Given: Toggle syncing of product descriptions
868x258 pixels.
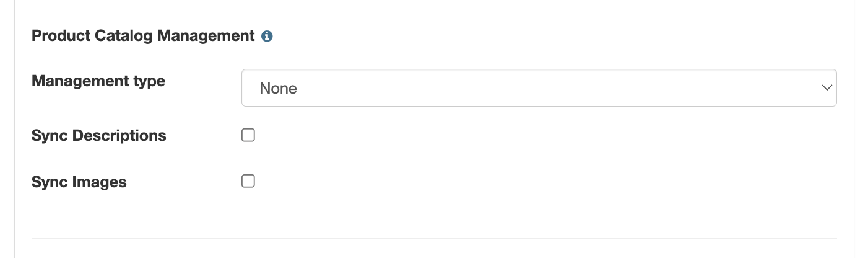Looking at the screenshot, I should (x=248, y=135).
